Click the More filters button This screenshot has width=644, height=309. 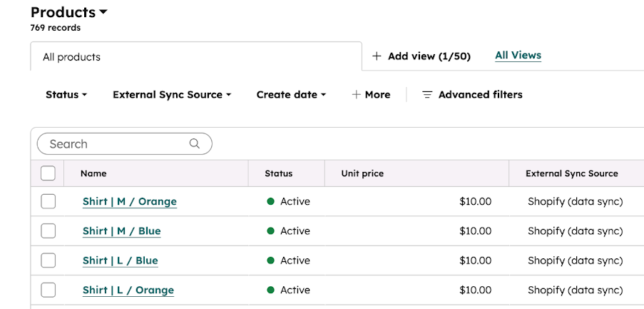pyautogui.click(x=372, y=95)
